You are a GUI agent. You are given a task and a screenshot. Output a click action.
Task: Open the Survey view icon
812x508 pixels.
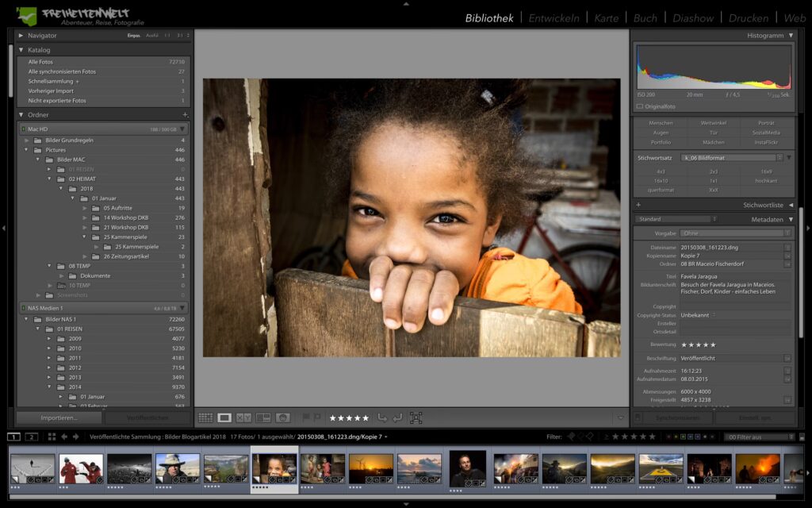pyautogui.click(x=263, y=418)
